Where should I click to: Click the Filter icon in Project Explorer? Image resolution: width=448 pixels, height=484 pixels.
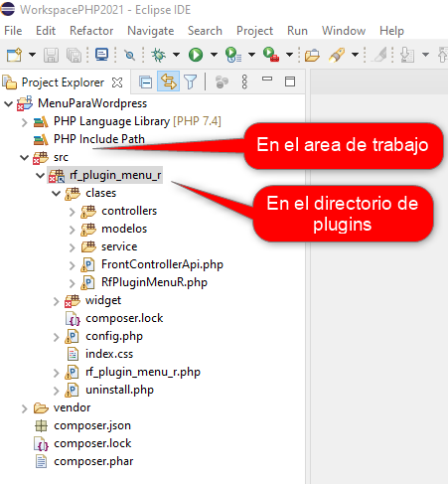(191, 81)
